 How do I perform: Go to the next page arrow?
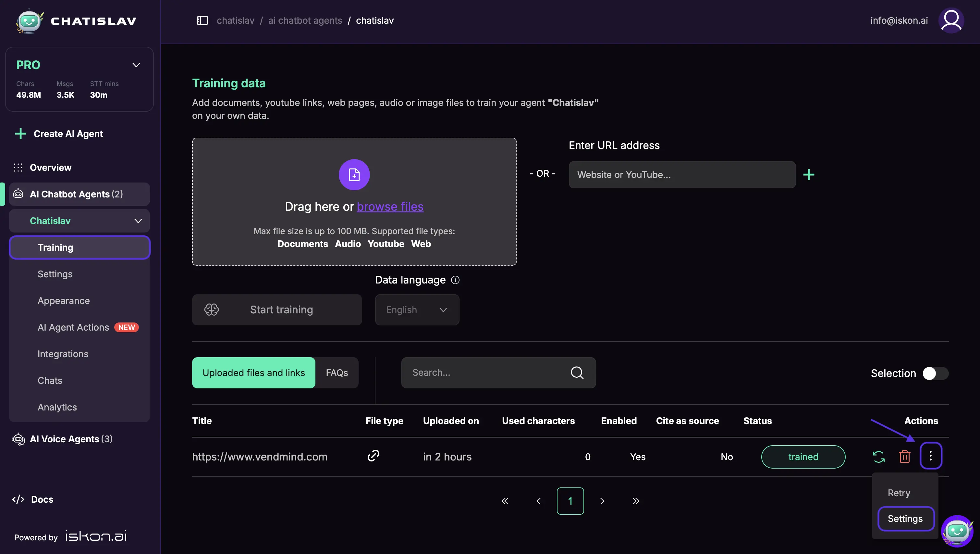tap(602, 501)
